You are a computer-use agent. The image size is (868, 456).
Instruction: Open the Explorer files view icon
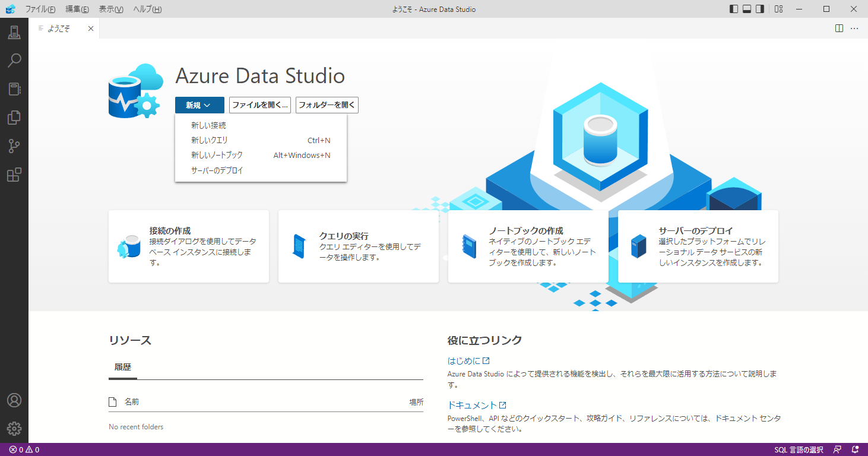(x=14, y=118)
